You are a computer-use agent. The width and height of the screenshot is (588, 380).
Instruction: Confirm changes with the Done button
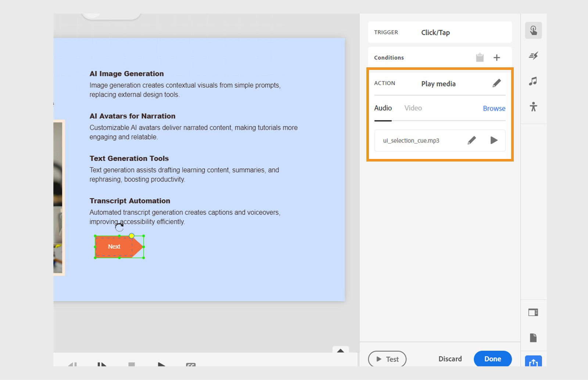click(492, 359)
